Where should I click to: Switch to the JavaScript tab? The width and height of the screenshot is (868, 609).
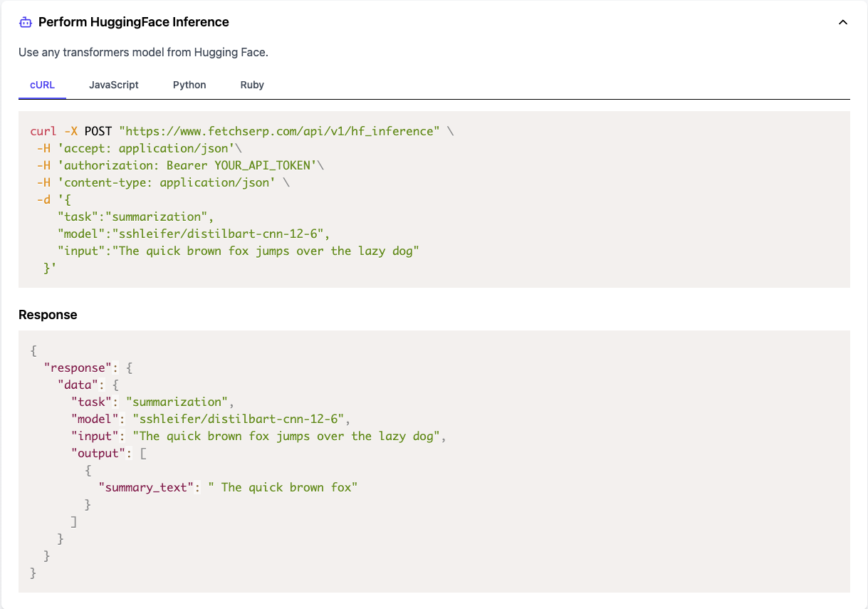pyautogui.click(x=114, y=85)
